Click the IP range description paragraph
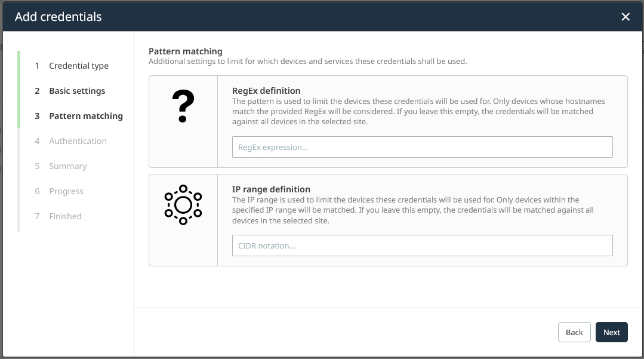This screenshot has width=644, height=359. (x=413, y=210)
